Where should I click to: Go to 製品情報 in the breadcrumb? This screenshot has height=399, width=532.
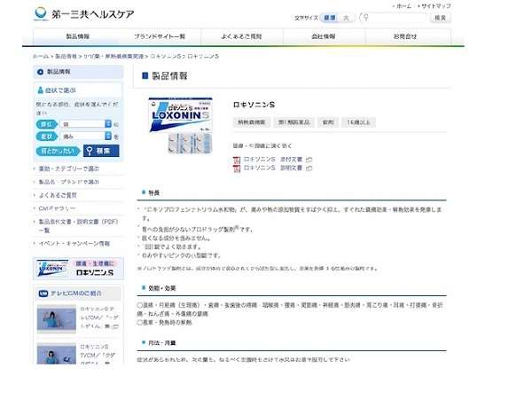[66, 57]
